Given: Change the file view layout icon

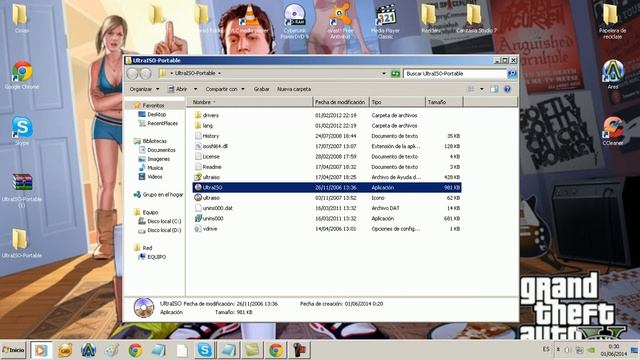Looking at the screenshot, I should [x=471, y=89].
